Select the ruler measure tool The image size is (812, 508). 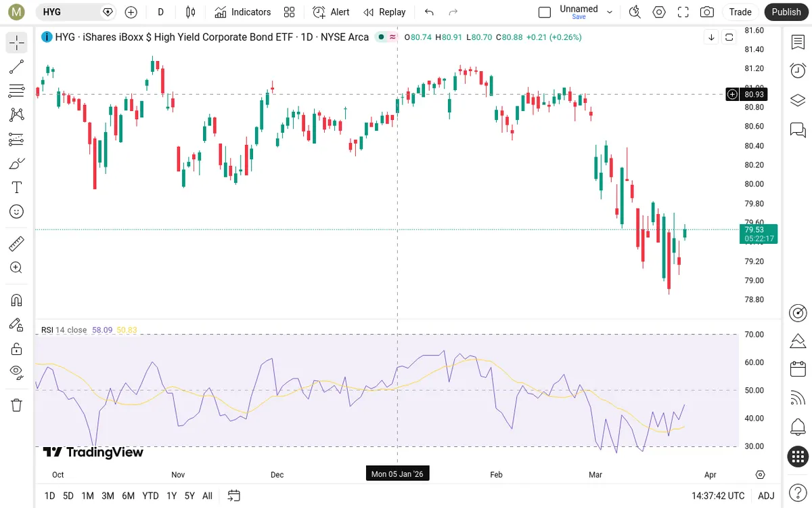17,243
